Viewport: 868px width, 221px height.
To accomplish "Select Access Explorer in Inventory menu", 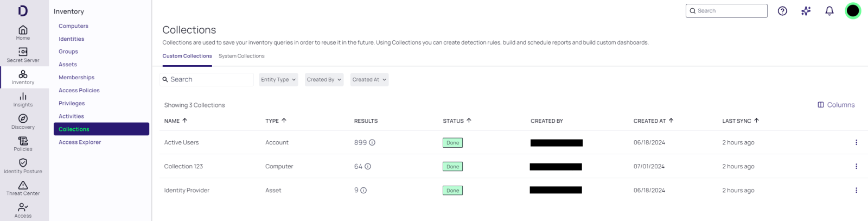I will point(80,142).
